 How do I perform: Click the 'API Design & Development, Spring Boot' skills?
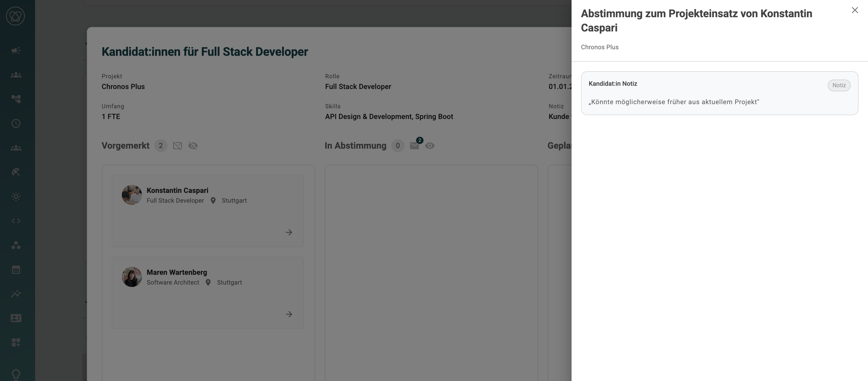[389, 117]
